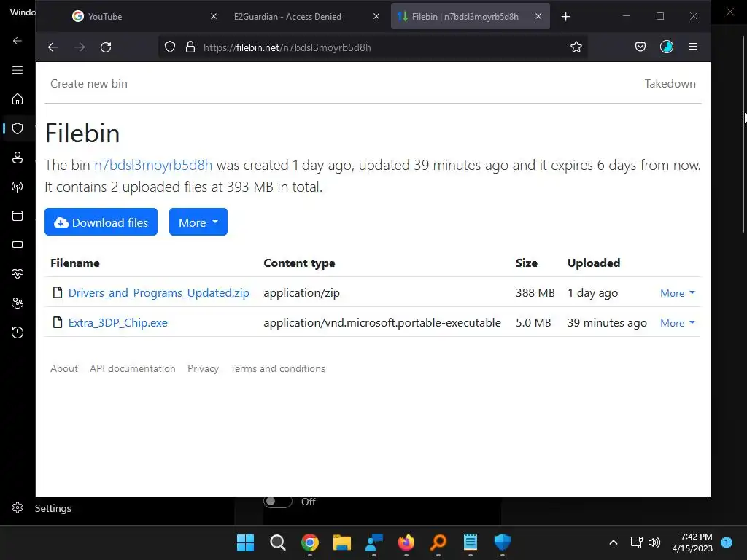Click Create new bin link

pos(89,84)
